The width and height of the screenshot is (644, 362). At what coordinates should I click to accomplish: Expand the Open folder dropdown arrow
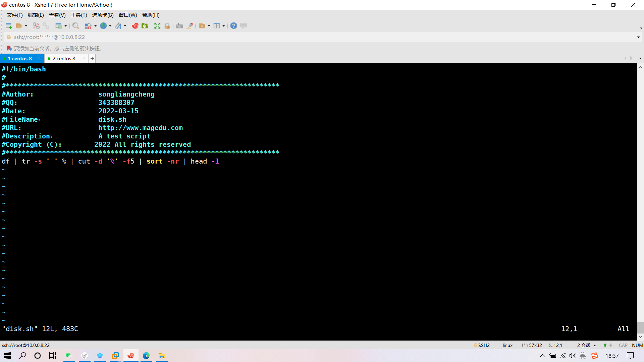[x=26, y=26]
